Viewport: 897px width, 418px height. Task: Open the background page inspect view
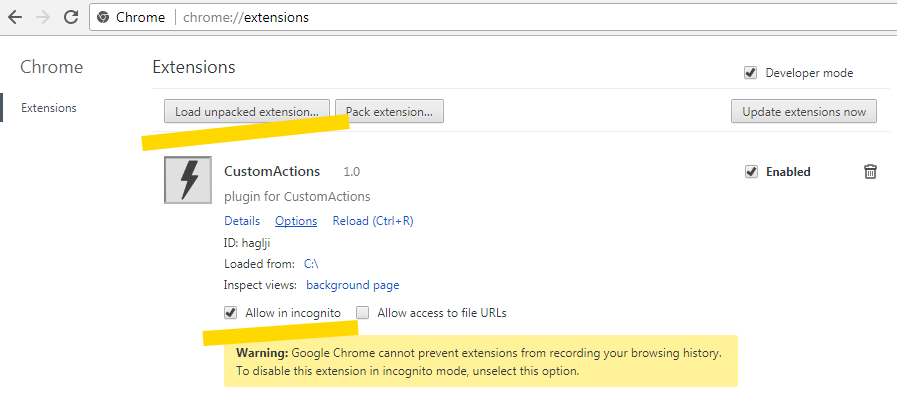tap(353, 285)
